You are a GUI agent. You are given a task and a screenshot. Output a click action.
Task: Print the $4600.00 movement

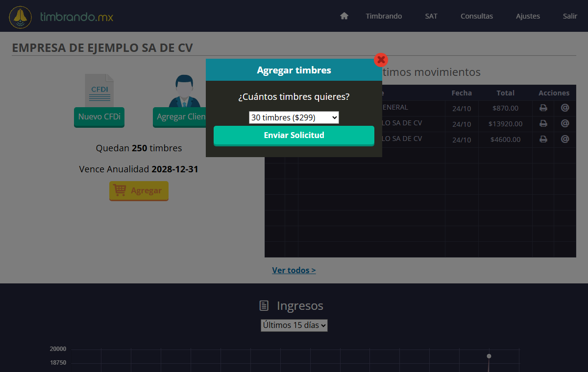[543, 139]
